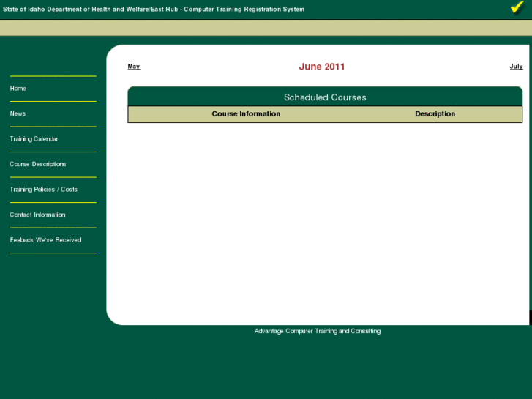Click the yellow checkmark logo icon
This screenshot has height=399, width=532.
tap(517, 8)
